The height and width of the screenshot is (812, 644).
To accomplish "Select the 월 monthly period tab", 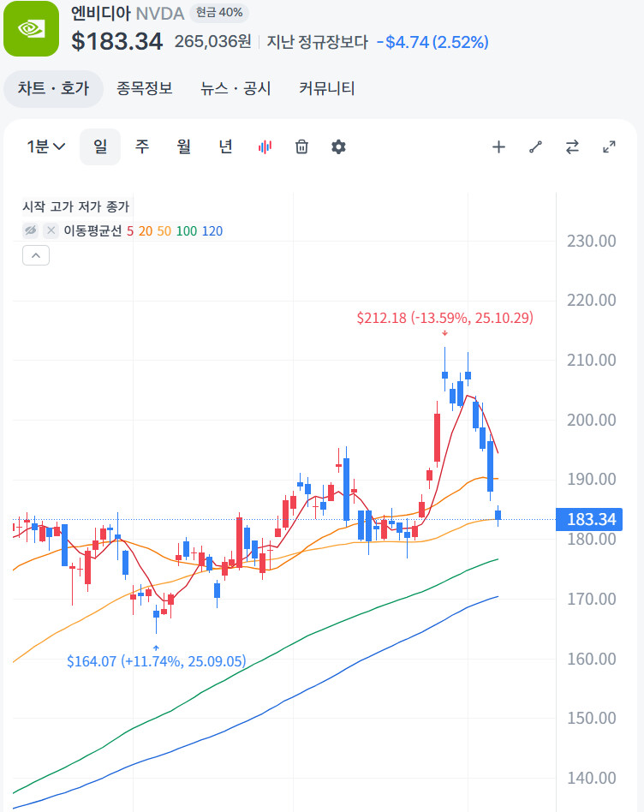I will (184, 147).
